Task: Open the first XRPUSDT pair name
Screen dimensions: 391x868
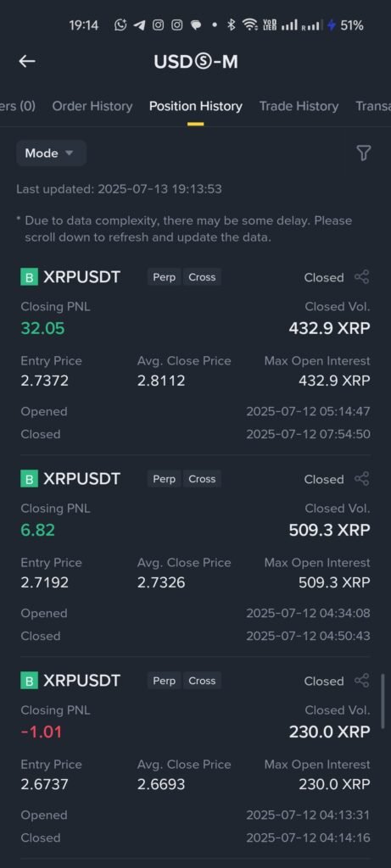Action: (81, 277)
